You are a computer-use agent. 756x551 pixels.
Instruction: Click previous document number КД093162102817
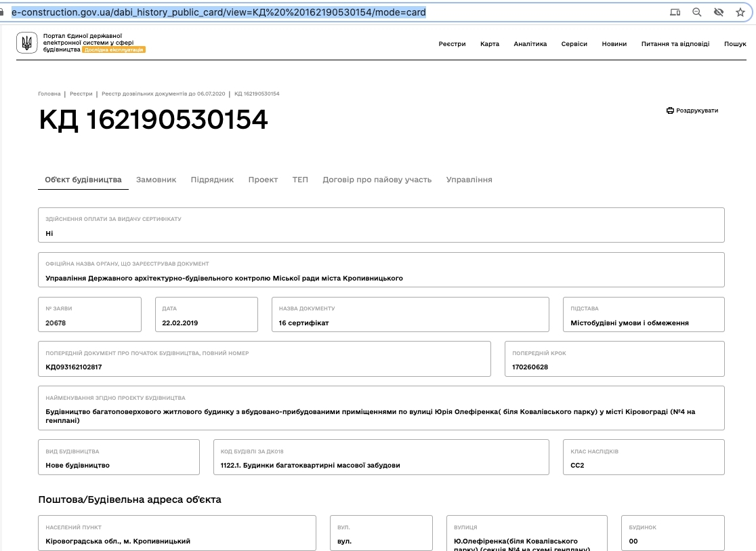(74, 367)
